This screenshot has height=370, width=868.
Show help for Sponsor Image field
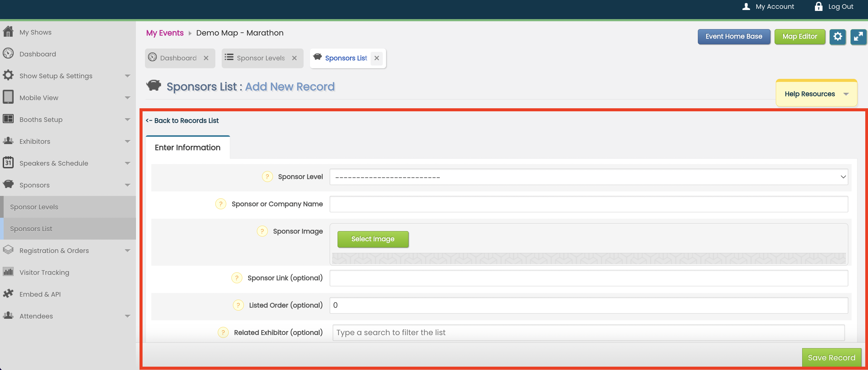pyautogui.click(x=262, y=231)
